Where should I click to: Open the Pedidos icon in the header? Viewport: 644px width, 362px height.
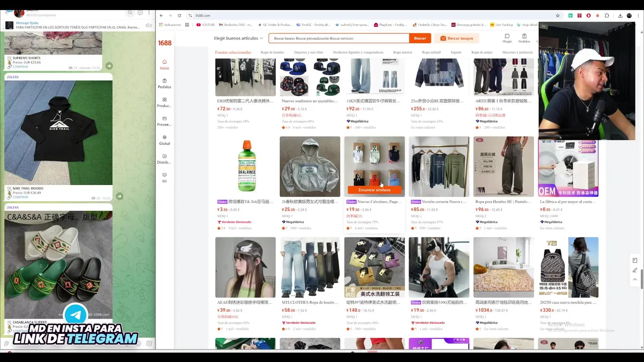pos(524,38)
